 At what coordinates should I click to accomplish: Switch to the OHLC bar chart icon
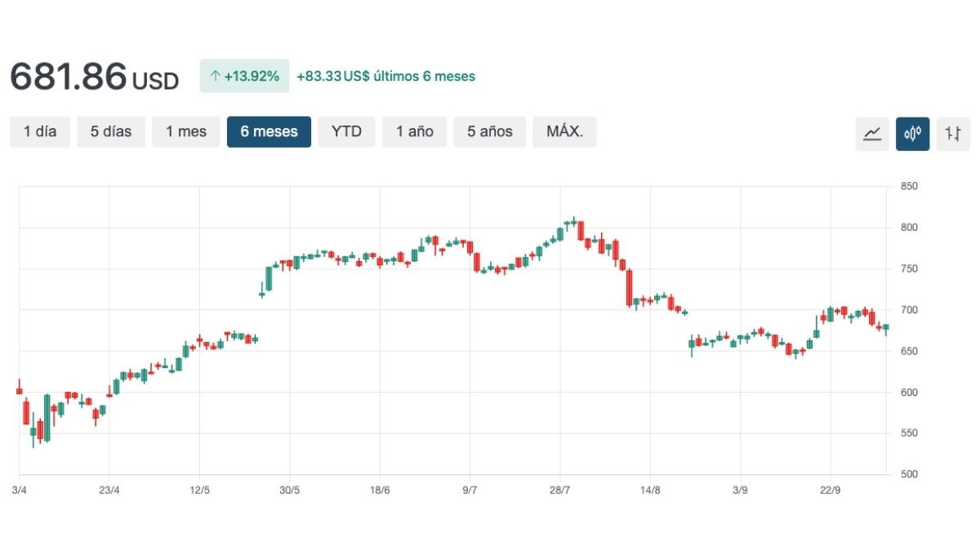point(953,133)
